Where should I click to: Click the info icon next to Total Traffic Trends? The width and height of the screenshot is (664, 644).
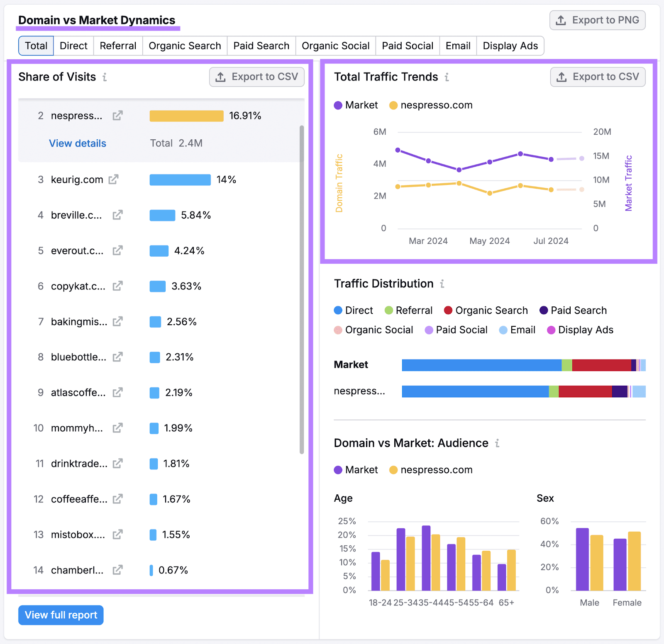[447, 77]
